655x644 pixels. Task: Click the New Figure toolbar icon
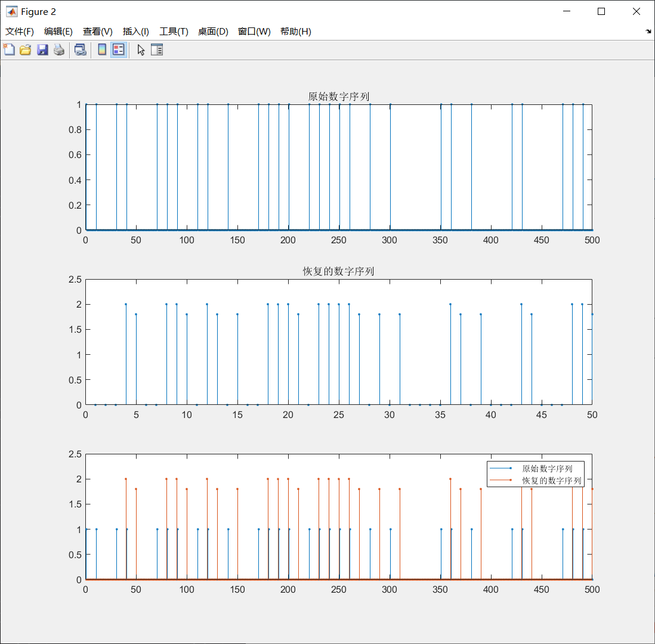tap(9, 49)
